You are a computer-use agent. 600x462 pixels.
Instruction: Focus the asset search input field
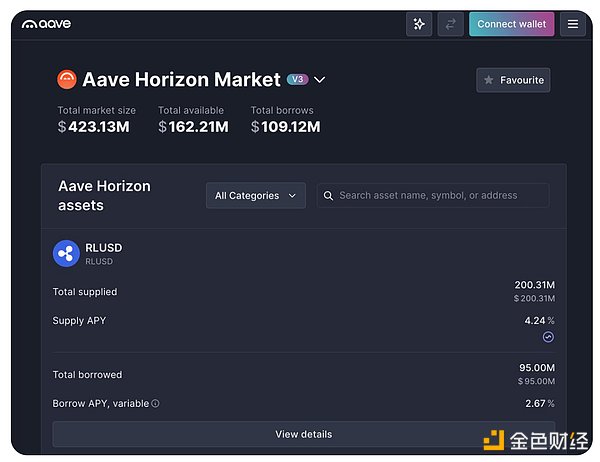[x=440, y=196]
